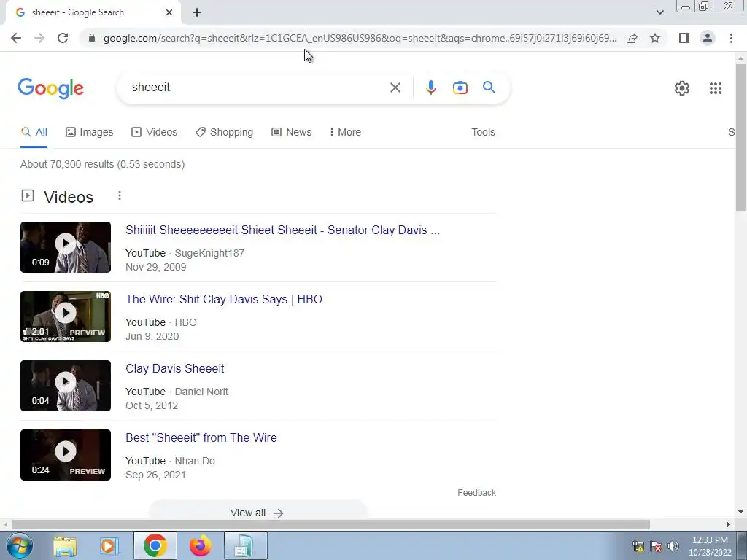Open the volume speaker tray icon
The height and width of the screenshot is (560, 747).
tap(673, 546)
